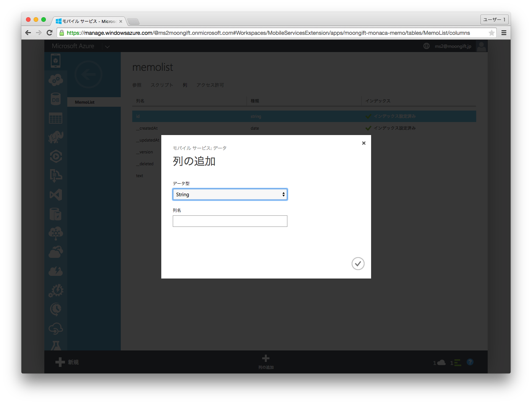Select MemoList in the table list
Screen dimensions: 532x404
coord(85,102)
